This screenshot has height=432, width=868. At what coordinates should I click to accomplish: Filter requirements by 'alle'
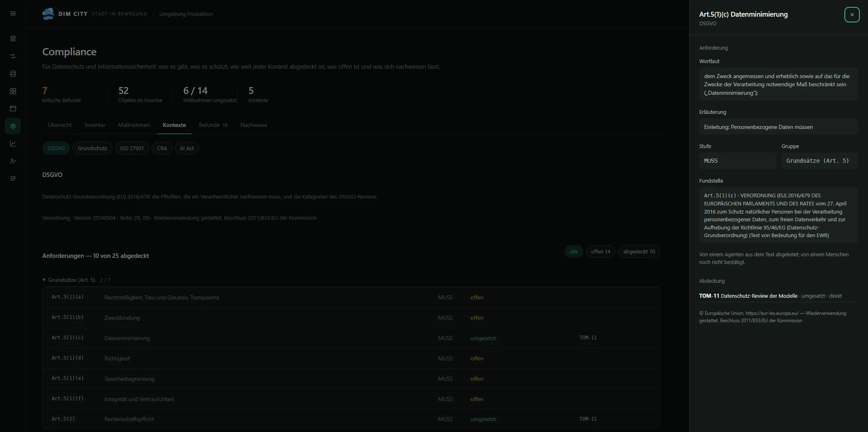pyautogui.click(x=574, y=251)
